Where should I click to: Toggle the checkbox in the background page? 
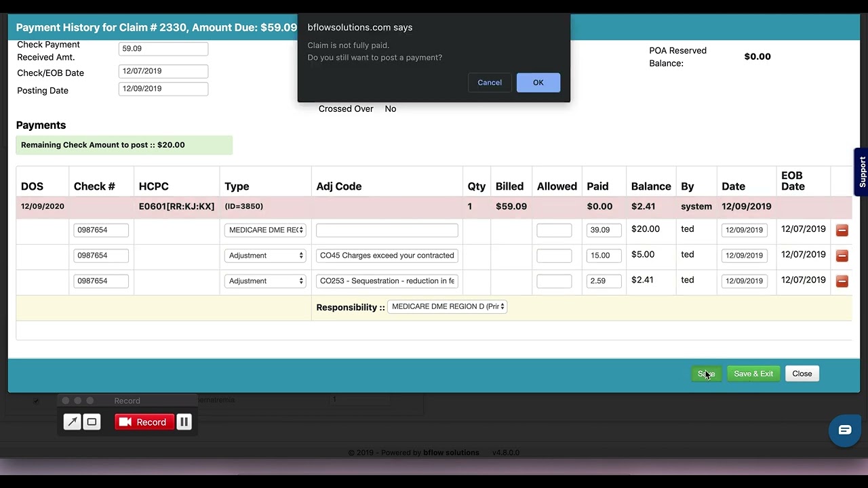click(36, 401)
